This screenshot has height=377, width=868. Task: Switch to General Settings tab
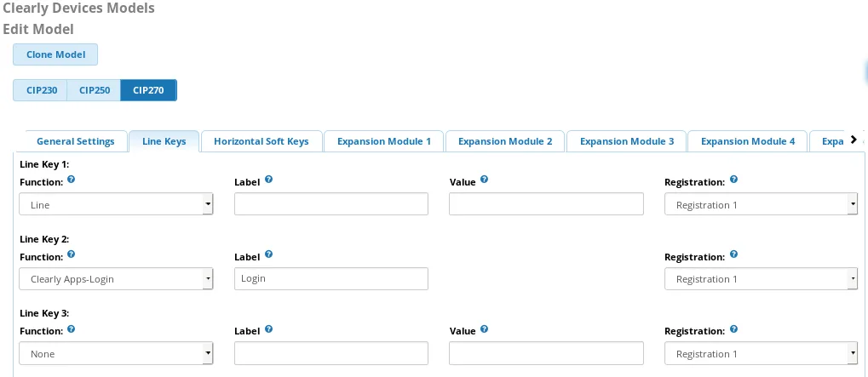click(75, 141)
